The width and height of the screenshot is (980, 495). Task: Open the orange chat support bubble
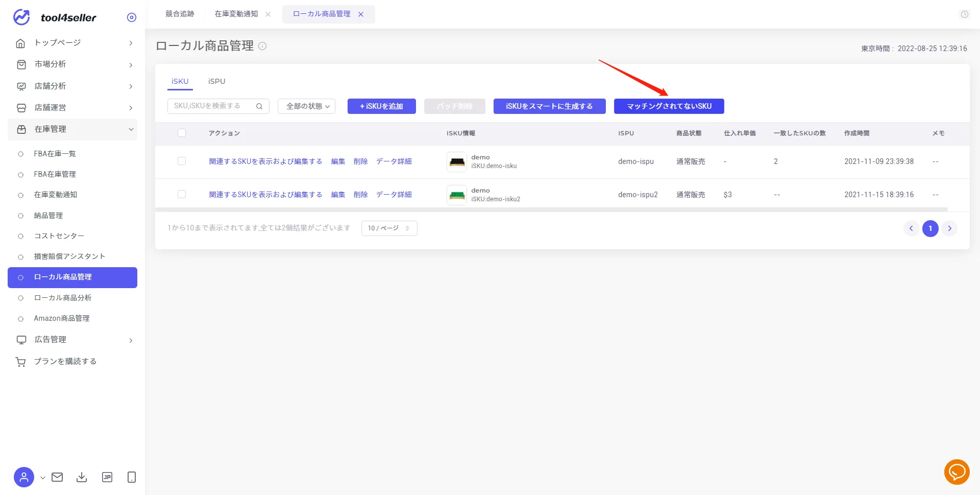coord(957,472)
